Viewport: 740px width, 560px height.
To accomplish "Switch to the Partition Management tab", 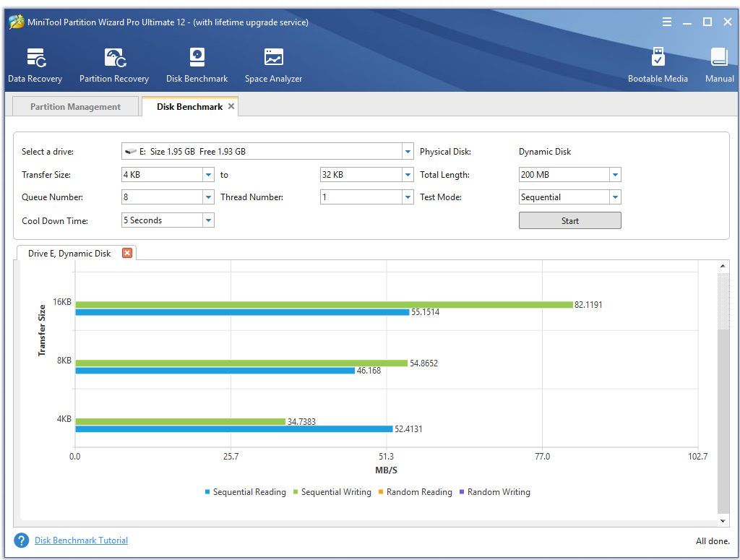I will tap(75, 107).
